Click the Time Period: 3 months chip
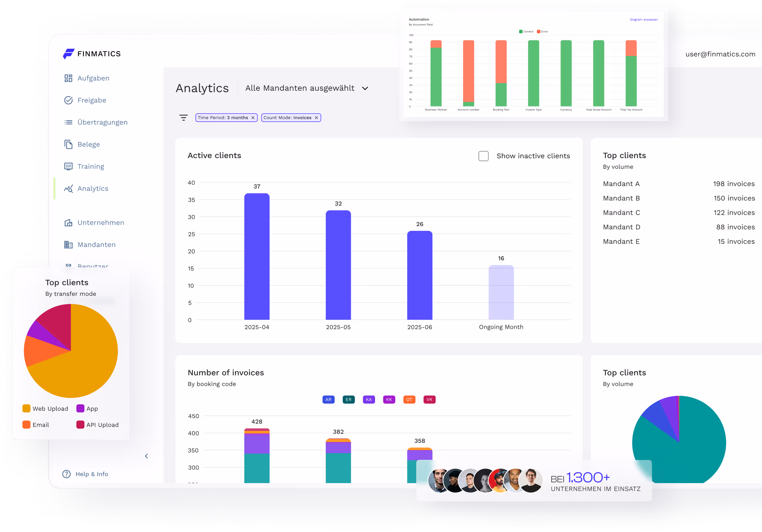Viewport: 762px width, 532px height. pos(226,118)
